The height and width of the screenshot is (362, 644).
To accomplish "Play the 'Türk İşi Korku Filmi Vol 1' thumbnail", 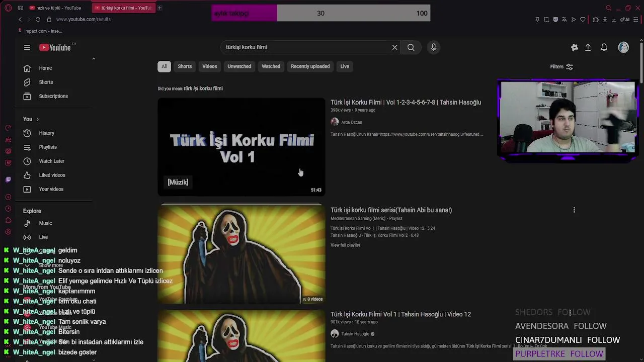I will click(x=242, y=147).
